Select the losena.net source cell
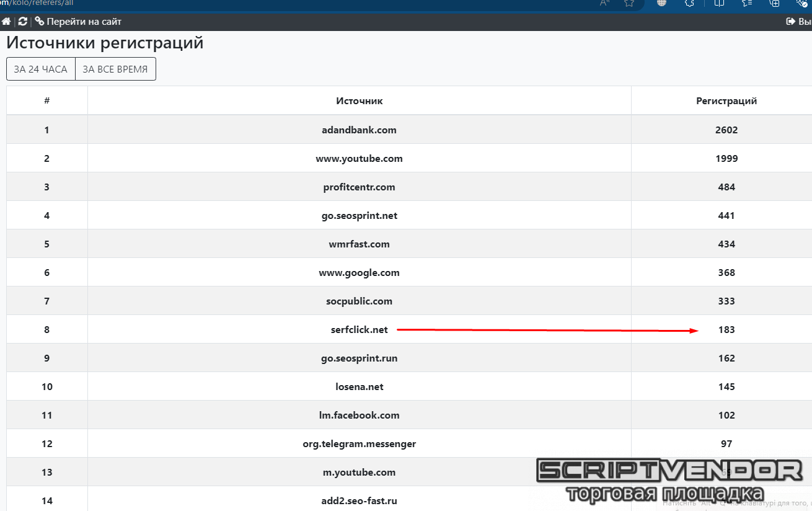Viewport: 812px width, 511px height. point(360,387)
